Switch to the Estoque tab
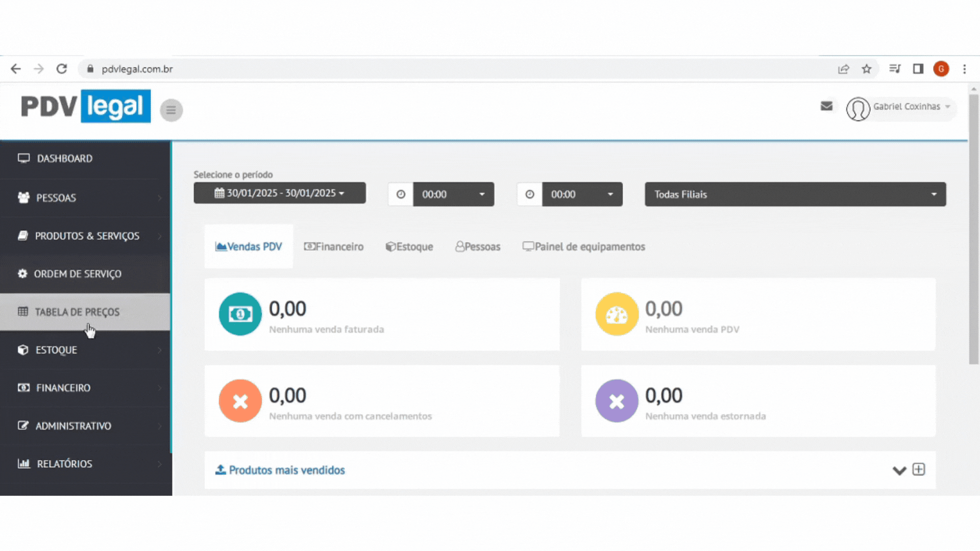Screen dimensions: 980x551 (x=409, y=247)
